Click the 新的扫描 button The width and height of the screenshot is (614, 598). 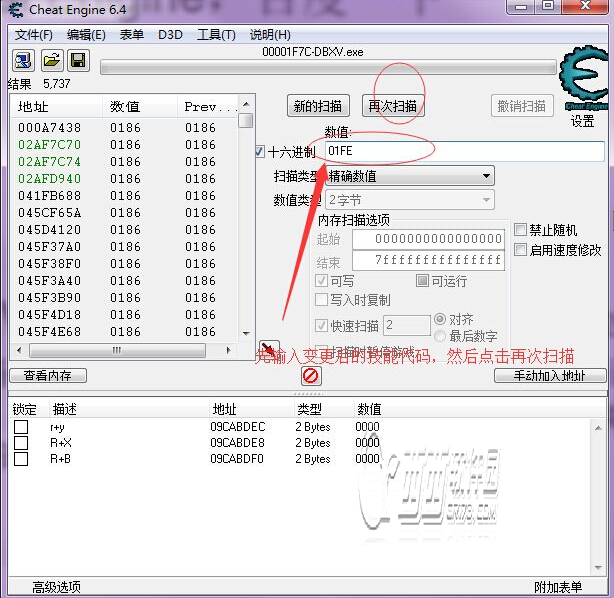point(318,106)
